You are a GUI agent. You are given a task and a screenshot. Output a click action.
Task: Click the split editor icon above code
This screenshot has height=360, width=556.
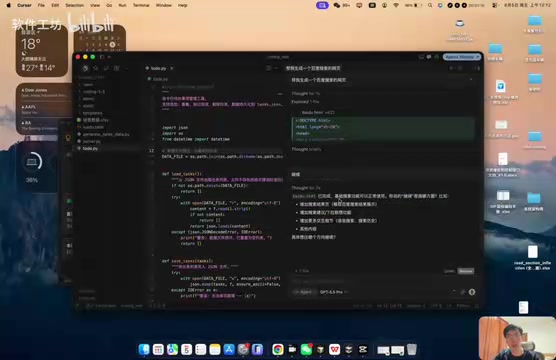(x=268, y=68)
